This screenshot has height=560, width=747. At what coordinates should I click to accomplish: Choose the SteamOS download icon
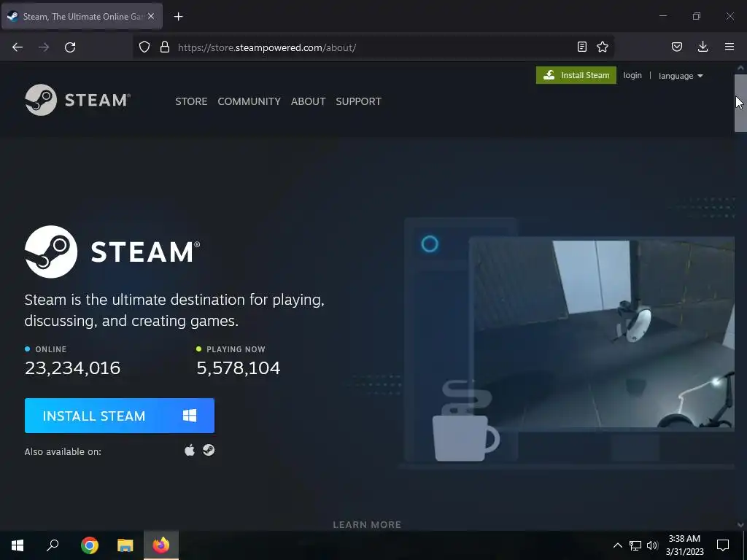click(209, 450)
